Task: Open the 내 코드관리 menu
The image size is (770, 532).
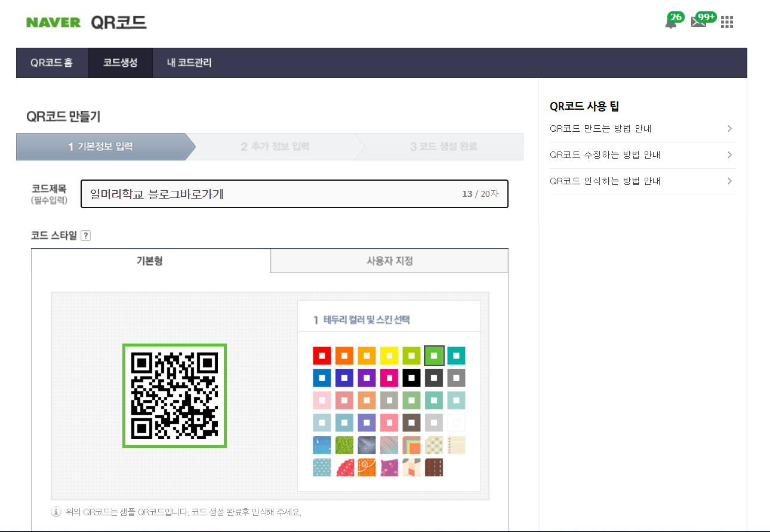Action: (189, 63)
